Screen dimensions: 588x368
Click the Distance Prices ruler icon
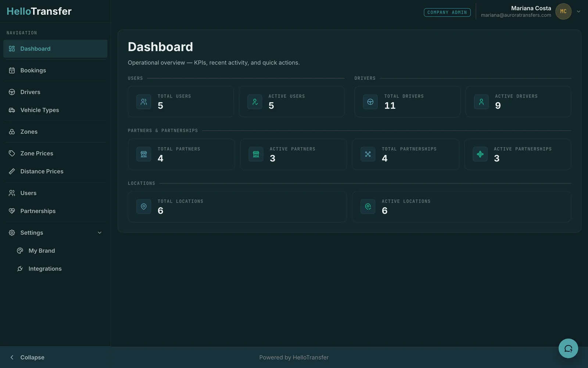pos(12,171)
